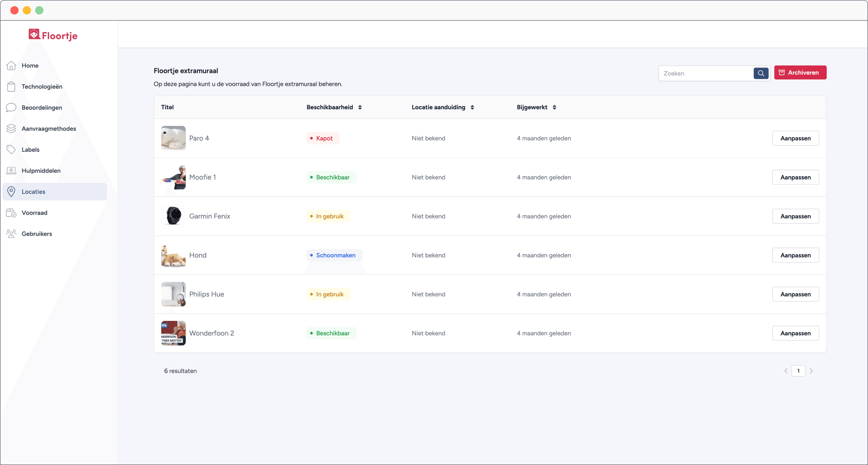Click Aanpassen for Paro 4

795,138
